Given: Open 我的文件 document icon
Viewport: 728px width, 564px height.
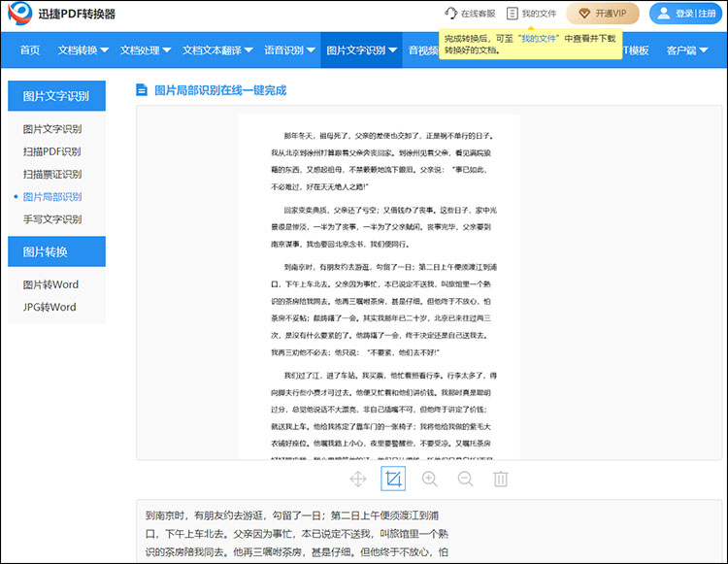Looking at the screenshot, I should pos(512,14).
